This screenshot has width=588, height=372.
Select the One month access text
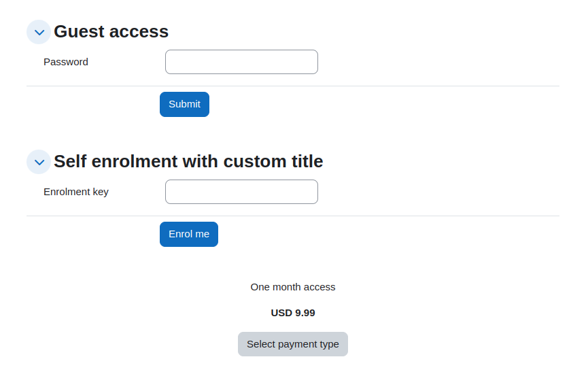(293, 287)
